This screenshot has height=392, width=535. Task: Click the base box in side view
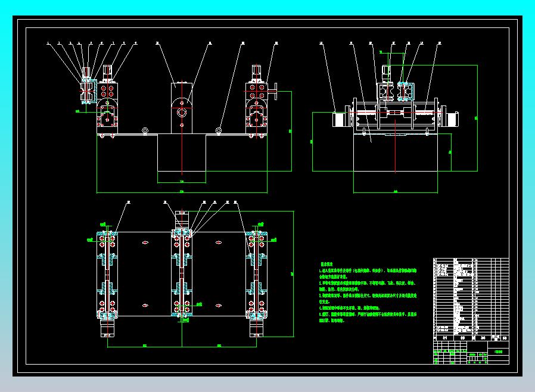tap(395, 152)
